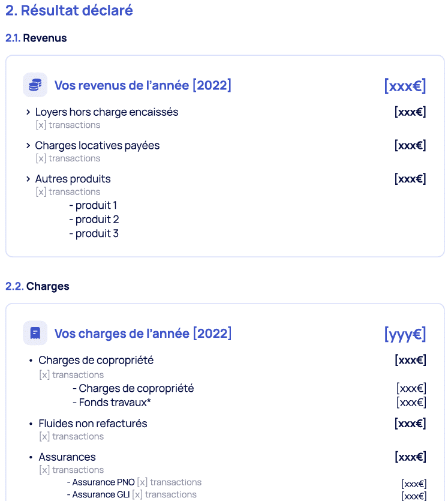The image size is (448, 501).
Task: Click the receipt icon beside charges heading
Action: coord(35,333)
